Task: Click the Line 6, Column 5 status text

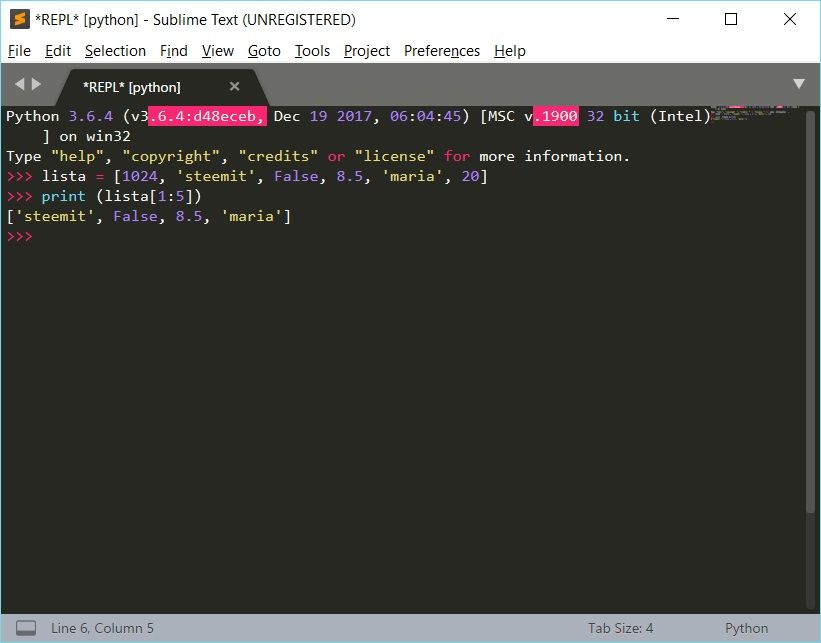Action: (102, 628)
